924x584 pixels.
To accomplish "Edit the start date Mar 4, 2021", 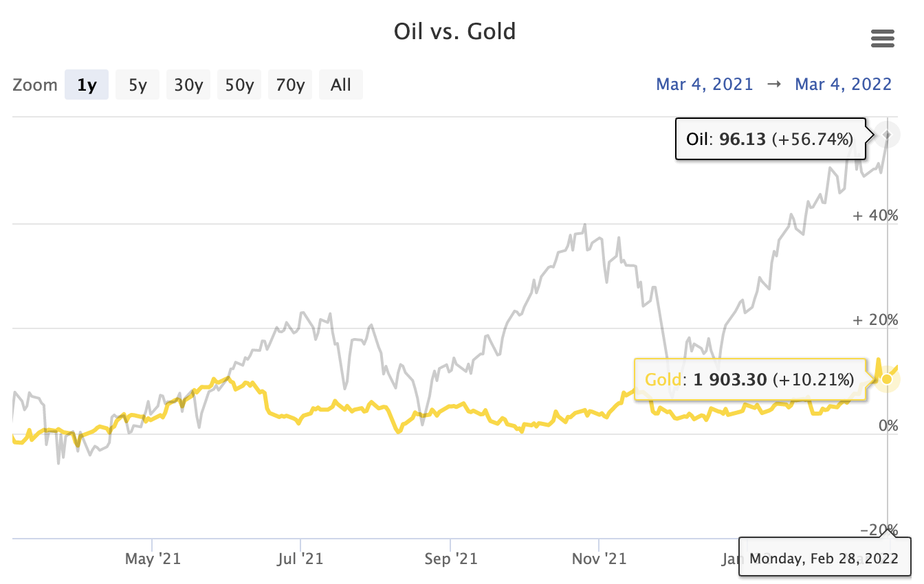I will (x=705, y=85).
